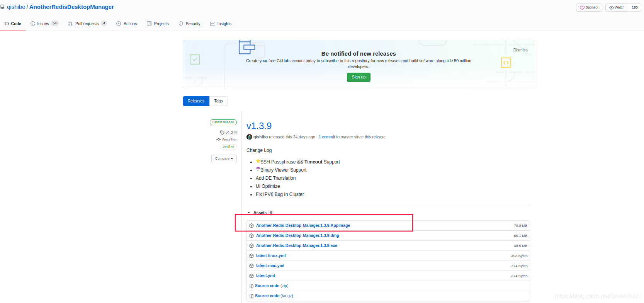Screen dimensions: 644x303
Task: Click the Add DE Translation item
Action: tap(275, 178)
